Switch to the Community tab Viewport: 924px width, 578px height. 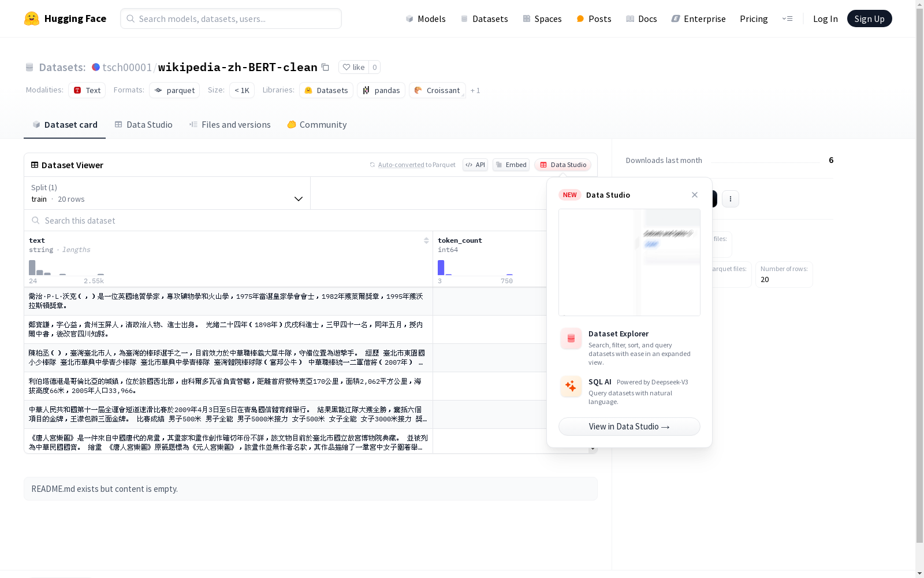[317, 125]
